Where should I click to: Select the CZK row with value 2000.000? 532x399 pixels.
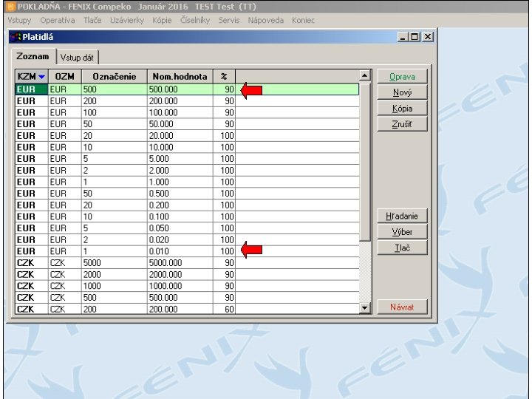tap(187, 274)
